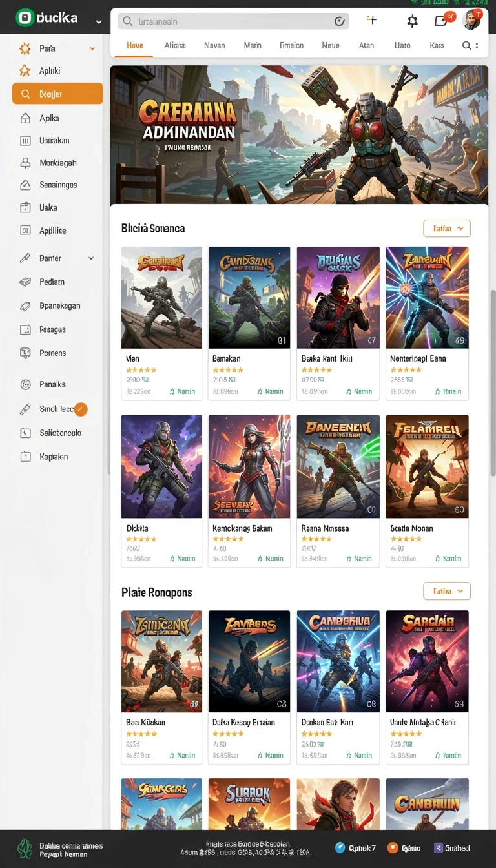Click the Uanlc Mntakja C fianii title
The width and height of the screenshot is (496, 868).
coord(423,723)
